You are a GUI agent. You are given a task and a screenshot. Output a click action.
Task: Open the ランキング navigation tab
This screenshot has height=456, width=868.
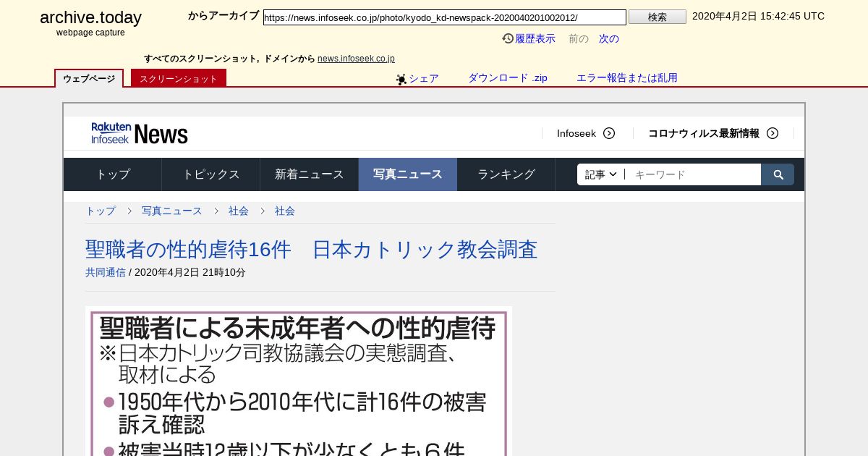coord(506,174)
